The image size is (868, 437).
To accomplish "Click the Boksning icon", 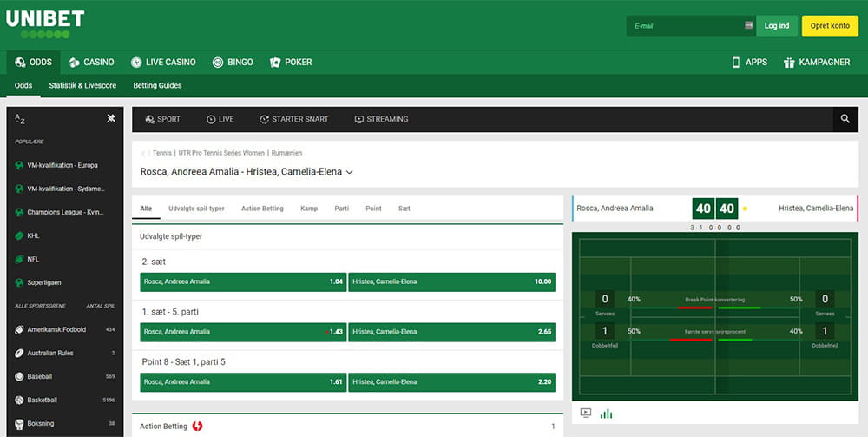I will pos(19,424).
